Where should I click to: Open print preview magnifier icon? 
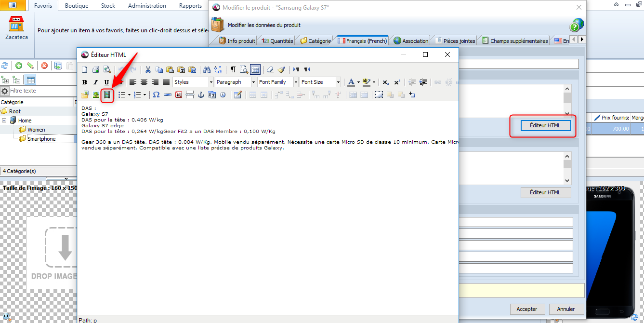(x=107, y=69)
